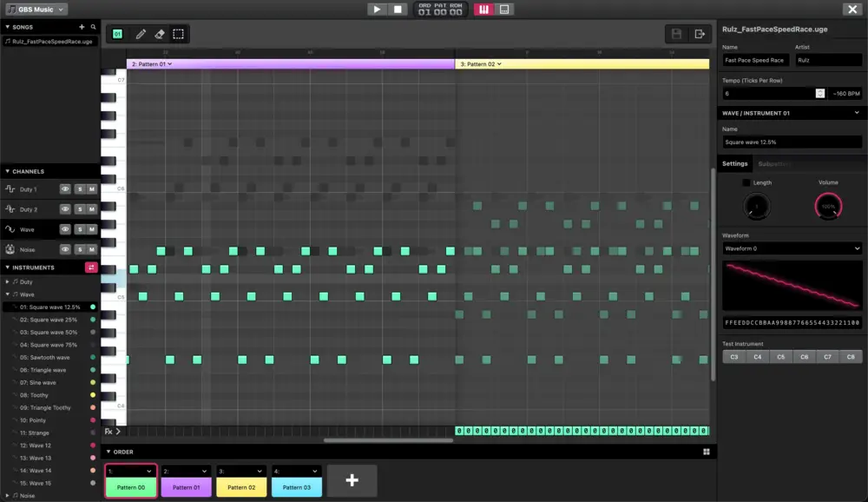Add a new pattern to order

click(352, 480)
